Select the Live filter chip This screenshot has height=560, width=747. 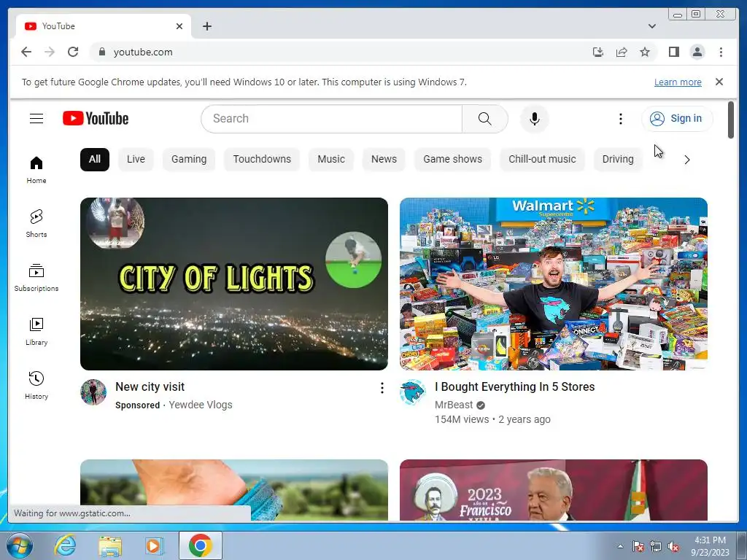tap(136, 160)
